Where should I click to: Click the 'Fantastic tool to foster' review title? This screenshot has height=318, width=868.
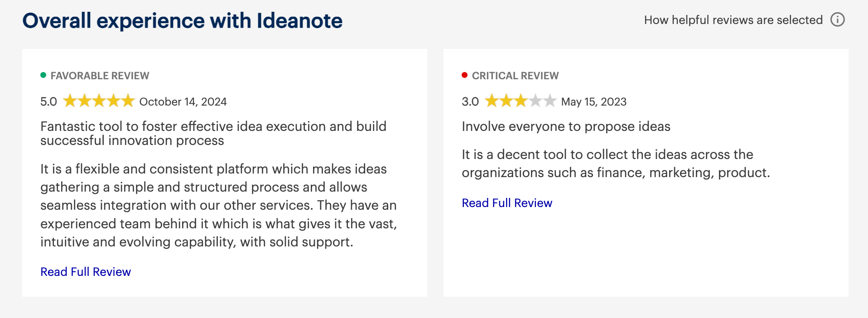(213, 133)
